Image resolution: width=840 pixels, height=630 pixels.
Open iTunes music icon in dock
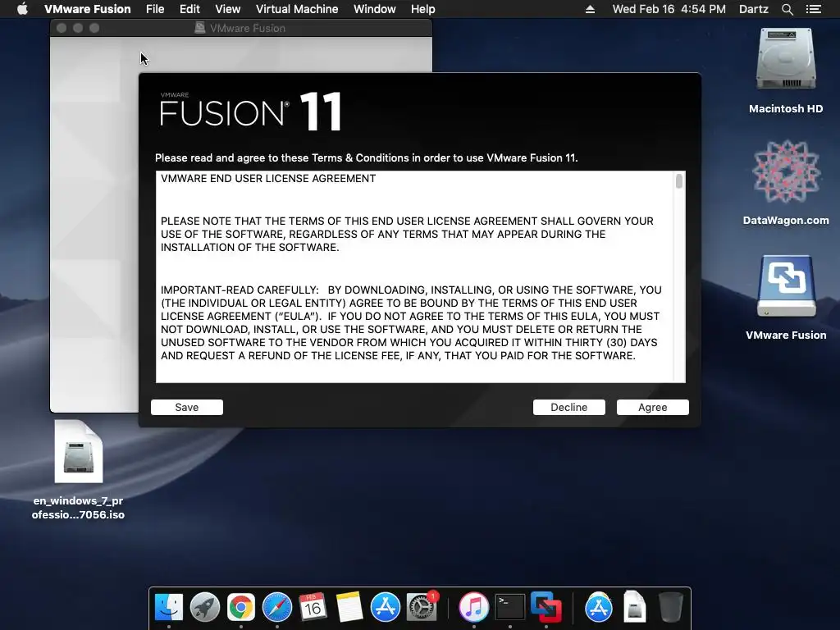473,608
